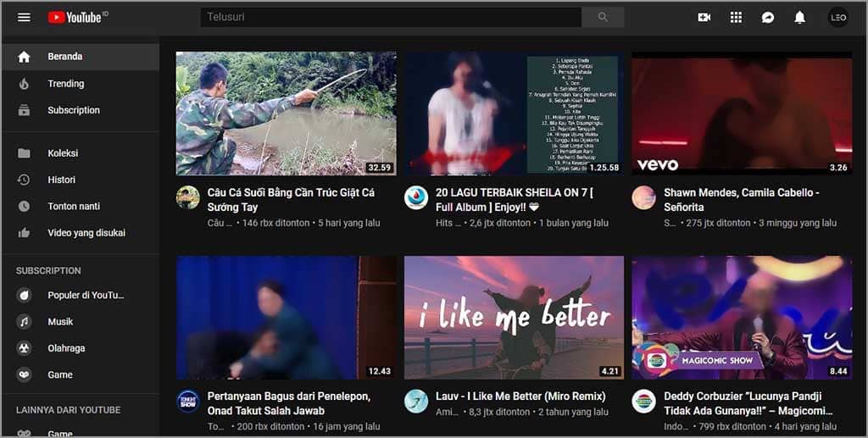Click the Game subscription channel icon
Image resolution: width=868 pixels, height=438 pixels.
click(x=24, y=374)
